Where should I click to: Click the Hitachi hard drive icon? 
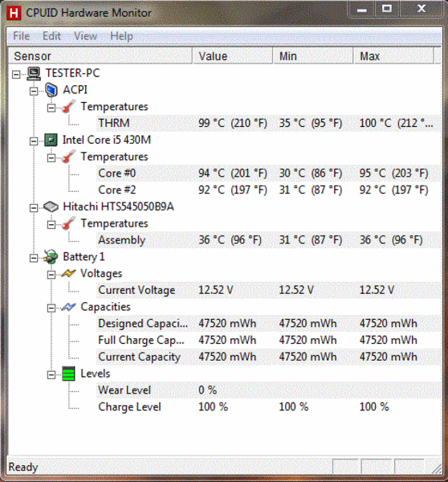51,207
